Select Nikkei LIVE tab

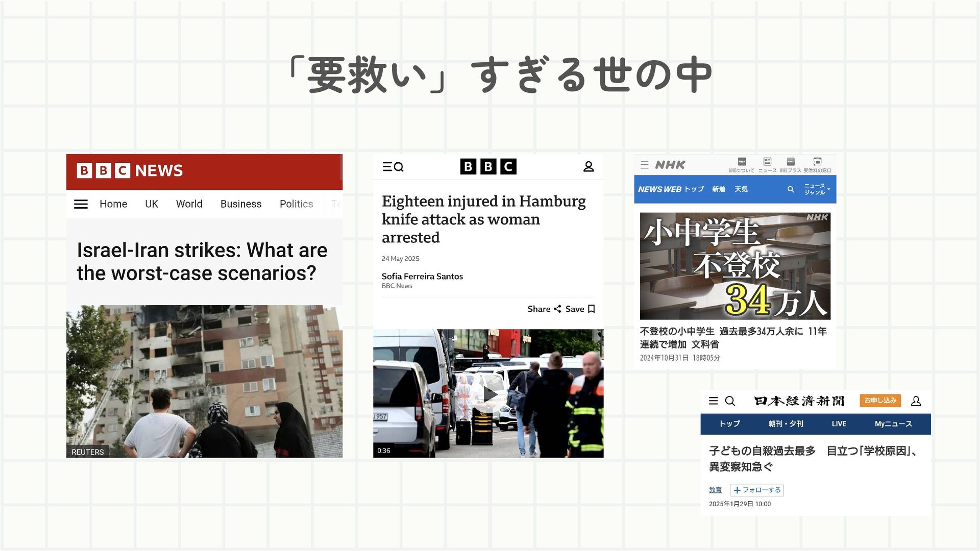coord(839,424)
